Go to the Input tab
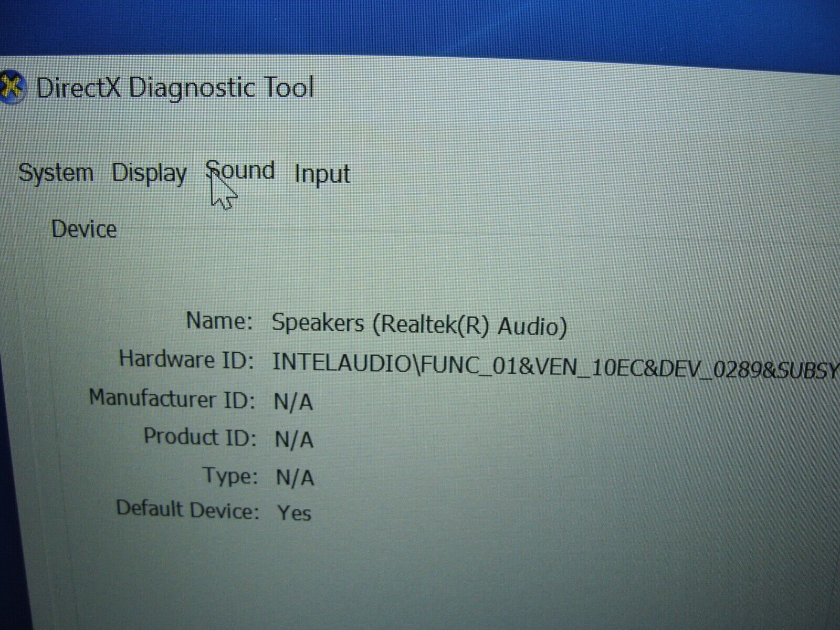The image size is (840, 630). point(322,174)
